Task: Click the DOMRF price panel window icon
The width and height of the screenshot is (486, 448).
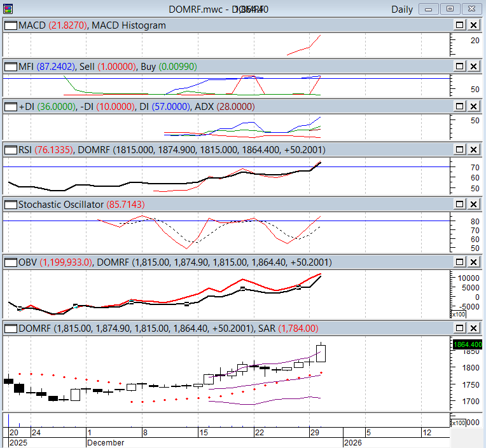Action: coord(11,328)
